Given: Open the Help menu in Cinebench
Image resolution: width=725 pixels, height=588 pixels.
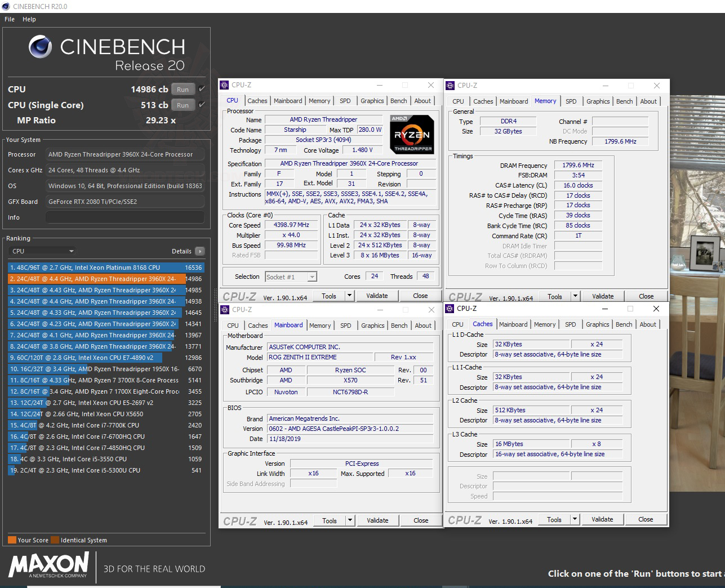Looking at the screenshot, I should [29, 19].
